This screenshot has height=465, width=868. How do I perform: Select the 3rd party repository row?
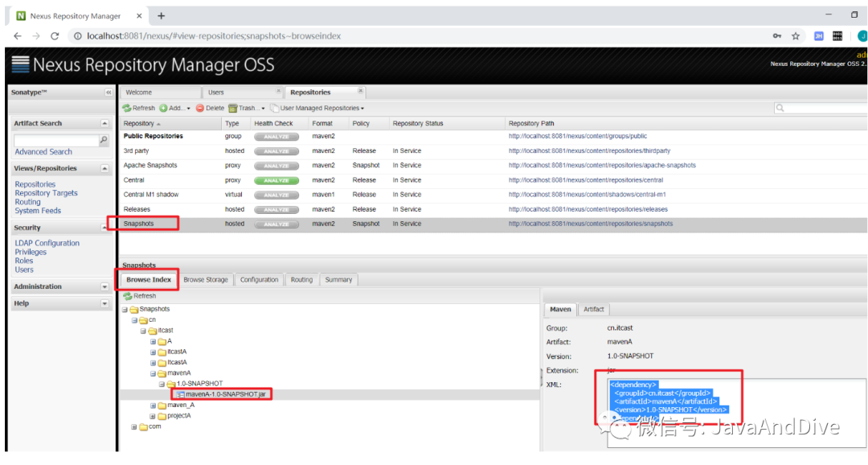[493, 150]
